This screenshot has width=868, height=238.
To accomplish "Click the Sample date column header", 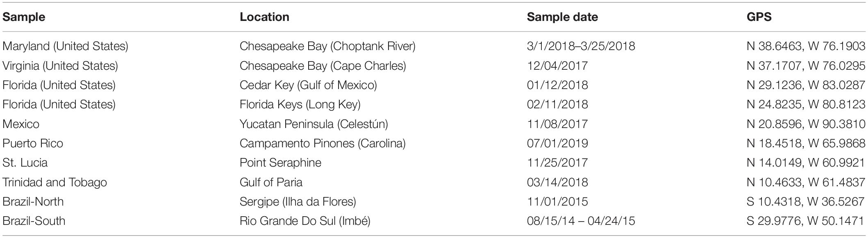I will (562, 17).
